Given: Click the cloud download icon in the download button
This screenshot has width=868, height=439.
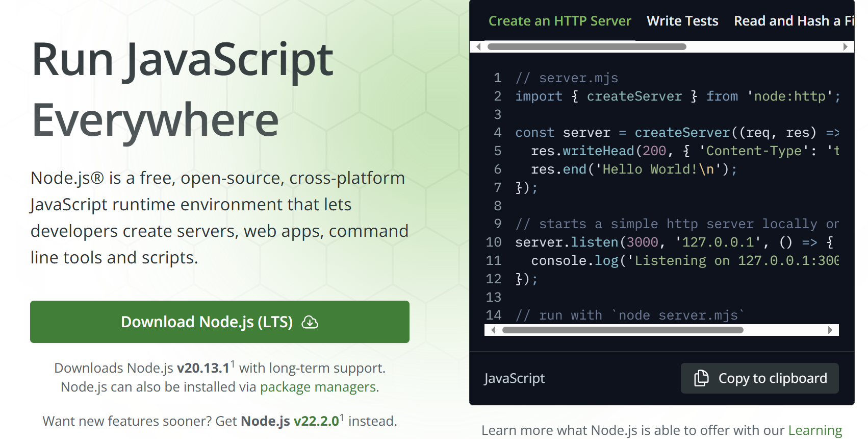Looking at the screenshot, I should 310,322.
